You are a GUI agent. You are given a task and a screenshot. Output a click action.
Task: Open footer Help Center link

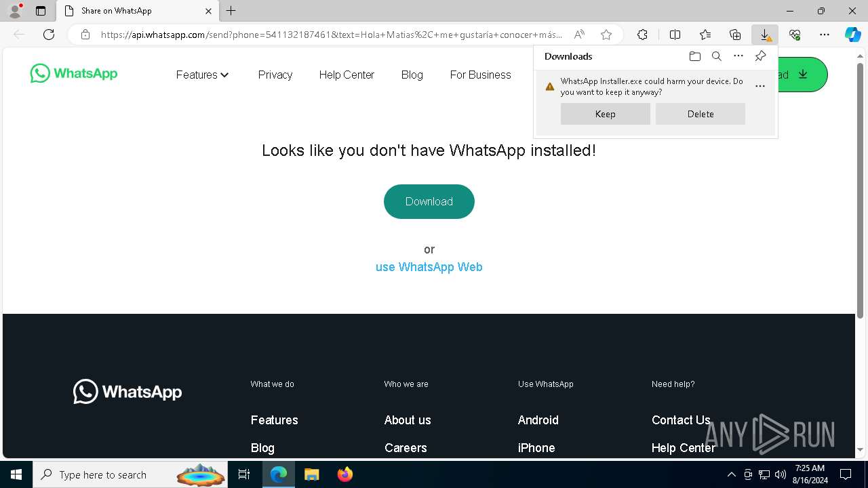684,448
